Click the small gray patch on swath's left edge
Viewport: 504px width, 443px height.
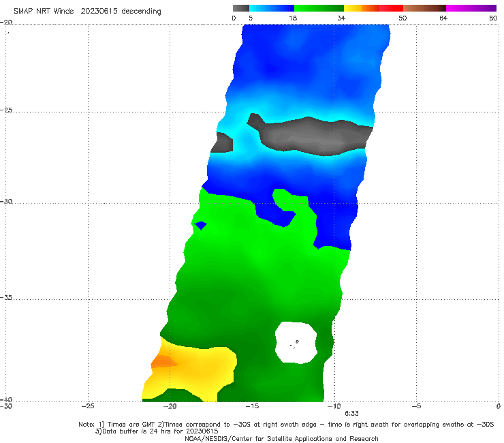tap(222, 142)
